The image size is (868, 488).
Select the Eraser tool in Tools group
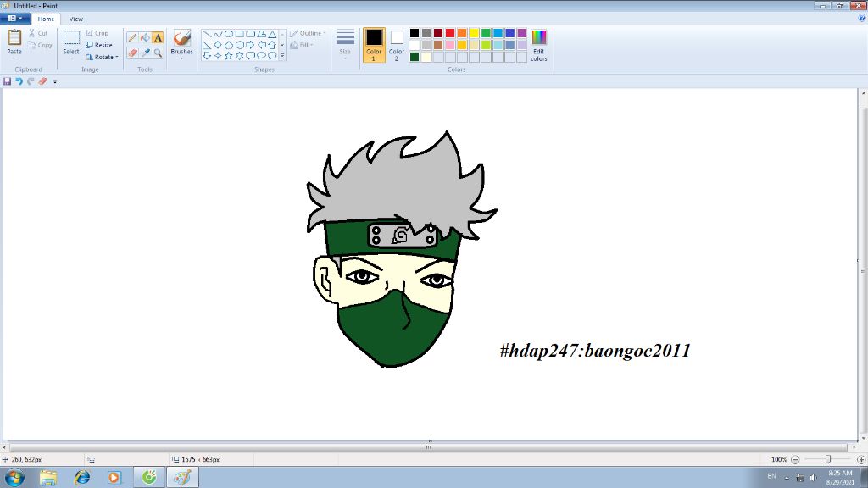132,53
